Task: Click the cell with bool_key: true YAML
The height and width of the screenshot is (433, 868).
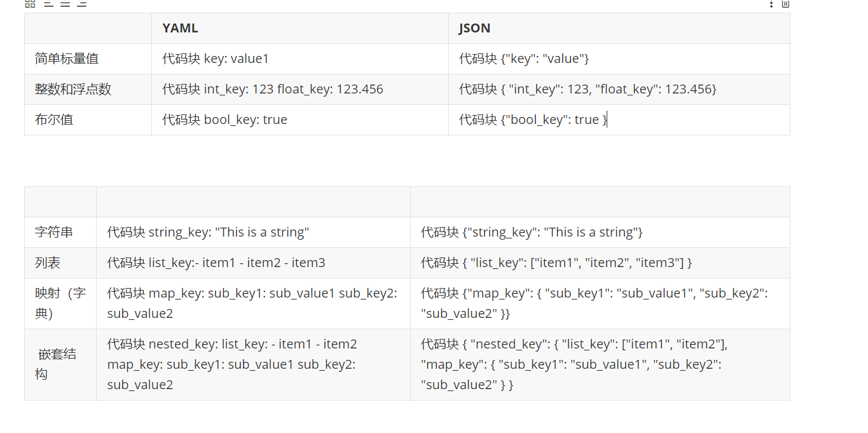Action: (300, 120)
